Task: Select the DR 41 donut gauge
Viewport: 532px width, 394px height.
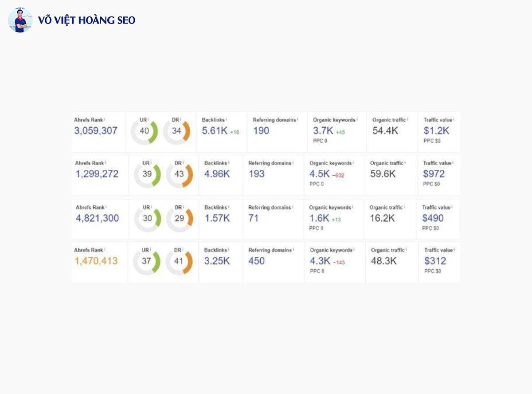Action: tap(179, 261)
